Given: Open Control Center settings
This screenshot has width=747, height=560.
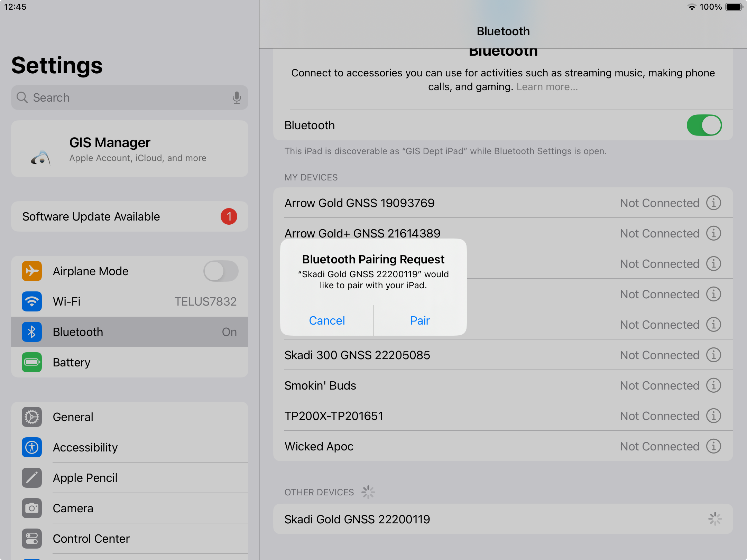Looking at the screenshot, I should [130, 539].
